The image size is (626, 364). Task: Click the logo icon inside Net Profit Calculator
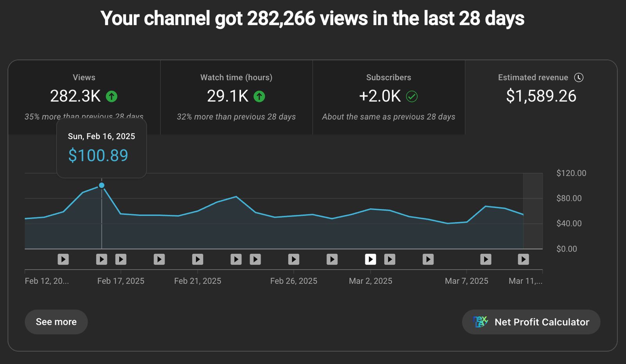pyautogui.click(x=480, y=322)
